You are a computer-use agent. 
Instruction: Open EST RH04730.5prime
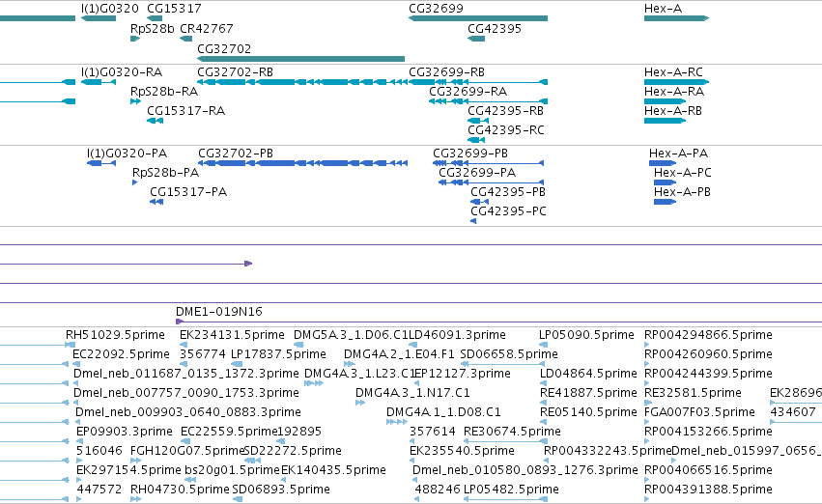(180, 490)
